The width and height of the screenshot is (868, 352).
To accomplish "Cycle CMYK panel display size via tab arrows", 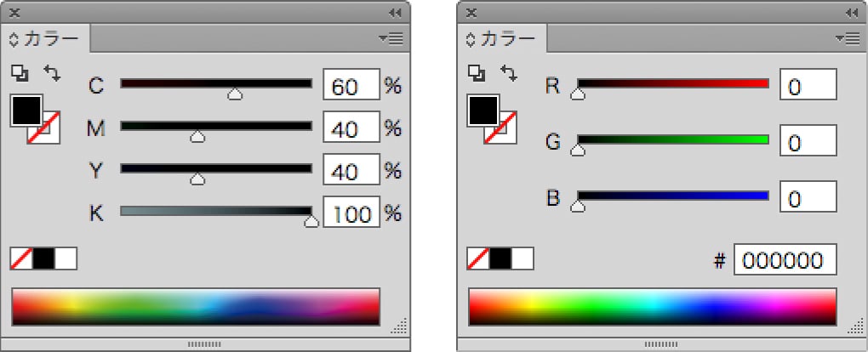I will pyautogui.click(x=14, y=39).
